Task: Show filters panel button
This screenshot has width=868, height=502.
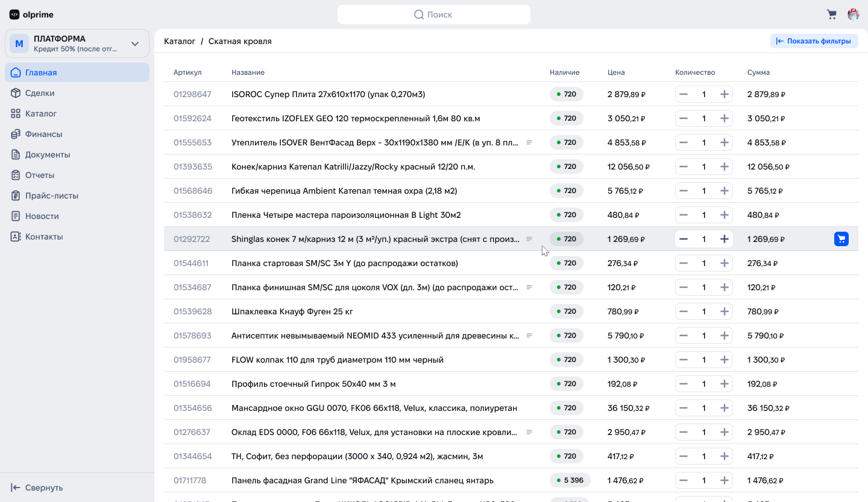Action: point(814,41)
